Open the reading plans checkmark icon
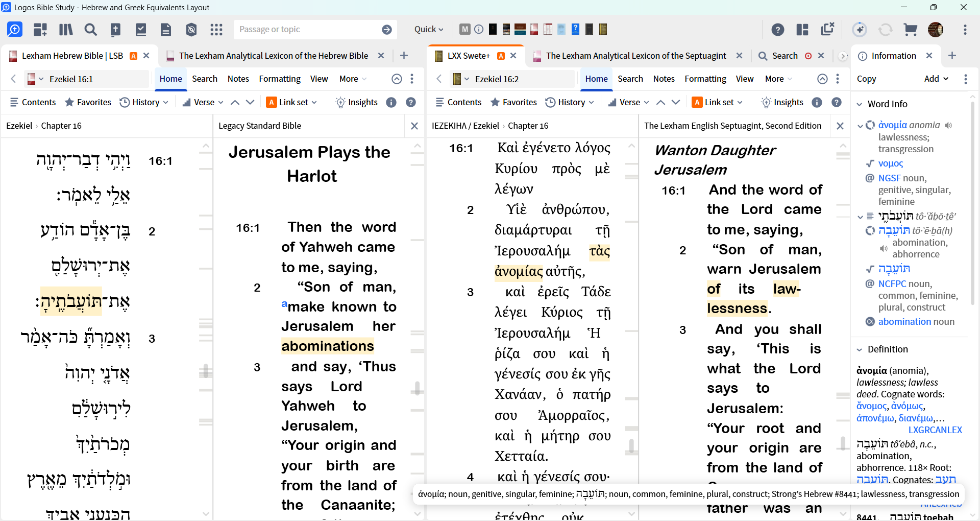The height and width of the screenshot is (521, 980). click(x=141, y=30)
